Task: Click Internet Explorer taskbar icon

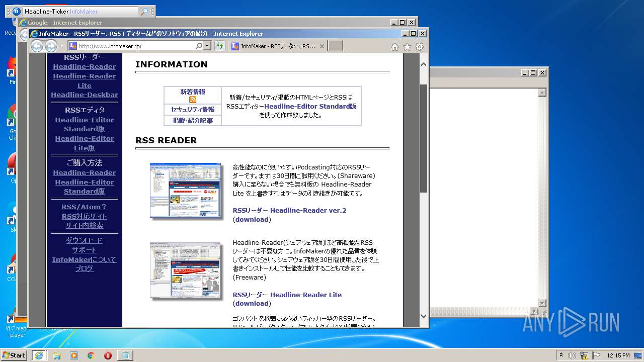Action: (39, 355)
